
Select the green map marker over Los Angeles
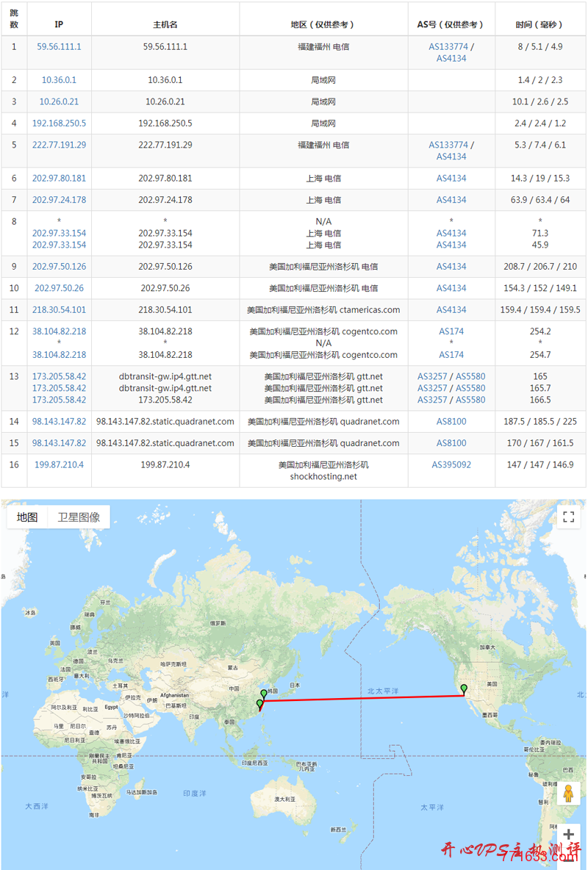pyautogui.click(x=464, y=690)
